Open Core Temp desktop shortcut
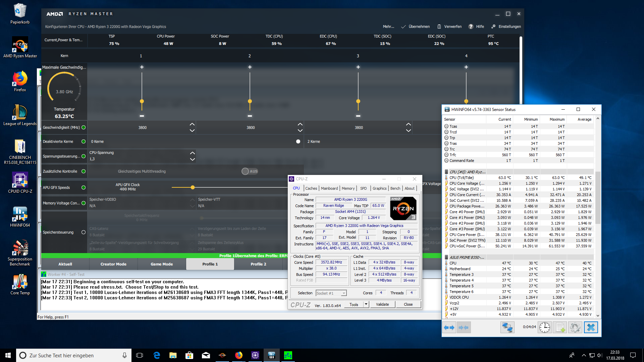The width and height of the screenshot is (644, 362). tap(20, 285)
